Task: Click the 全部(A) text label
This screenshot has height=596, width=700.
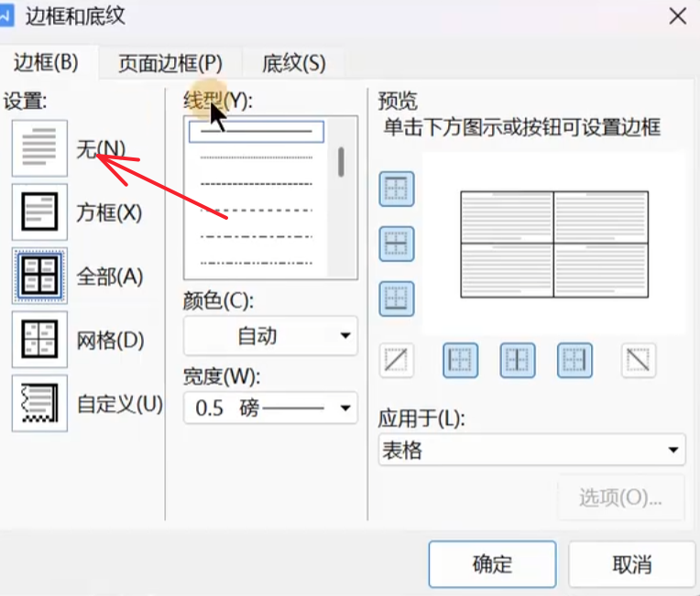Action: [x=109, y=276]
